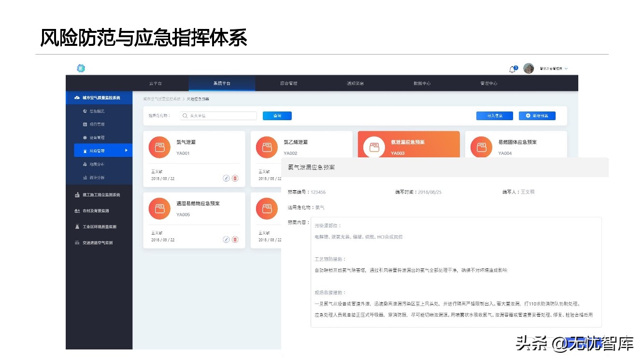Open the 易燃固体应急预案 plan title
The height and width of the screenshot is (362, 644).
click(517, 142)
